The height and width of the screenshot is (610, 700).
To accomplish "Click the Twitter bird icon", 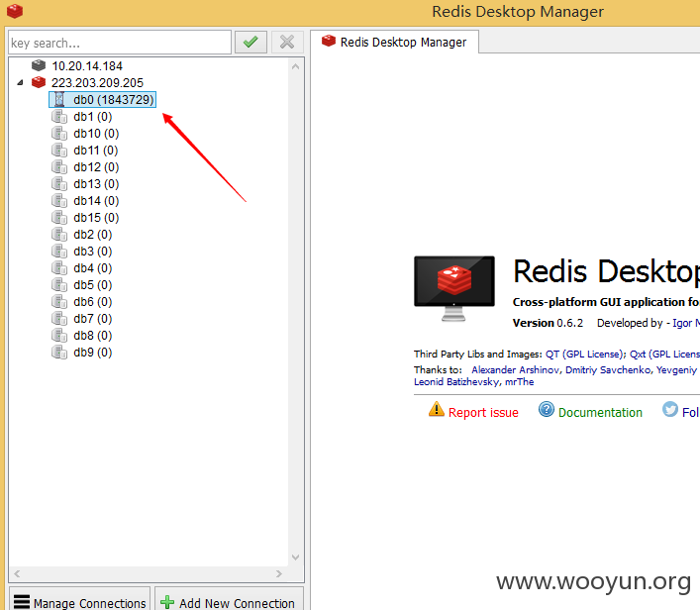I will click(x=669, y=409).
